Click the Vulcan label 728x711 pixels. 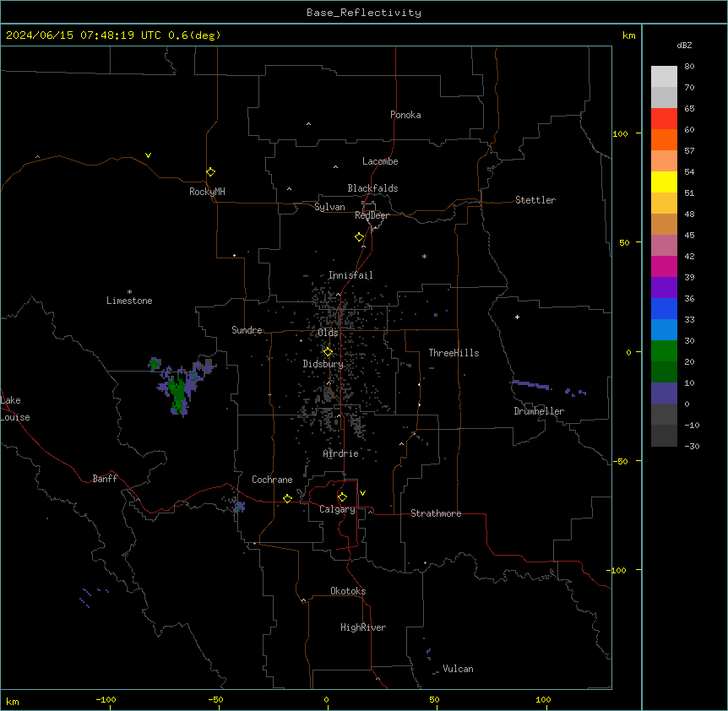click(458, 669)
